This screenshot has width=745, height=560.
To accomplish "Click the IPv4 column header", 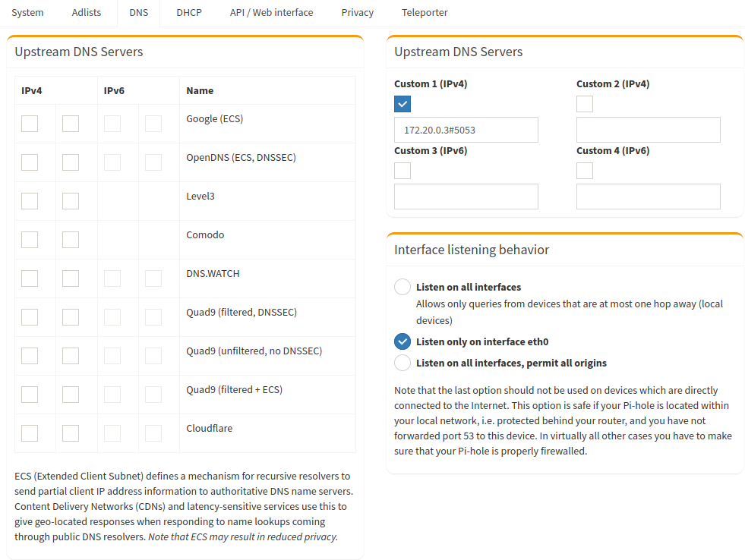I will 56,90.
